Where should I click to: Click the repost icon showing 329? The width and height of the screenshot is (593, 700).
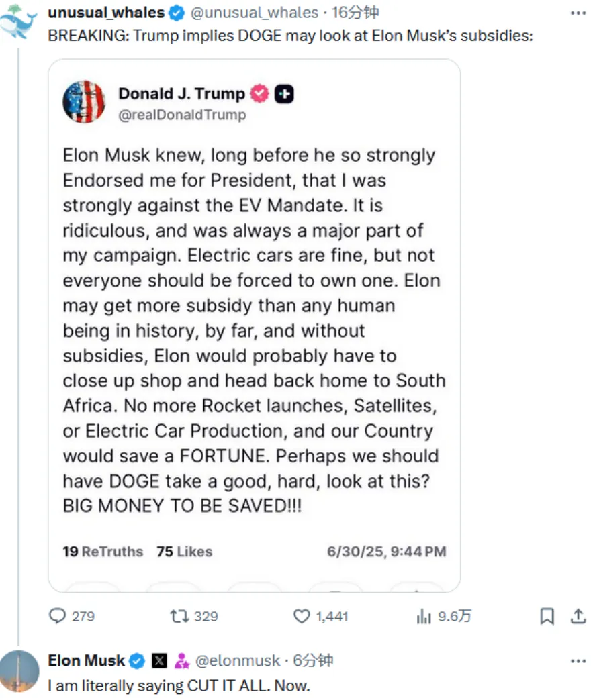pyautogui.click(x=179, y=616)
